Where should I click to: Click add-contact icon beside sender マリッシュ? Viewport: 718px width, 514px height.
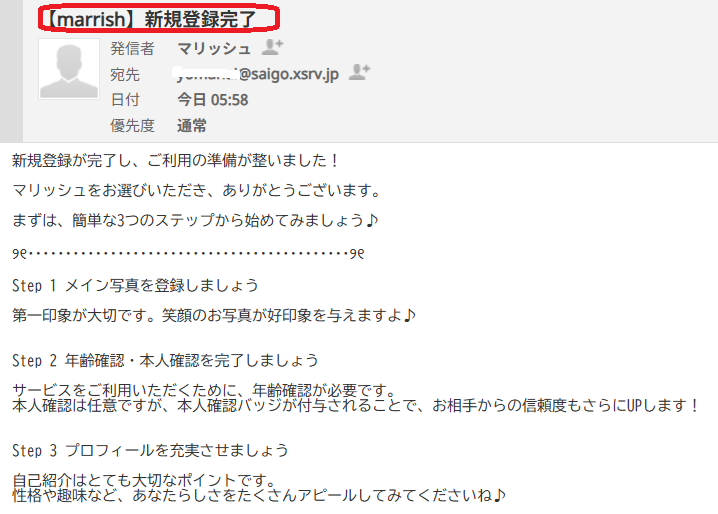[x=272, y=47]
